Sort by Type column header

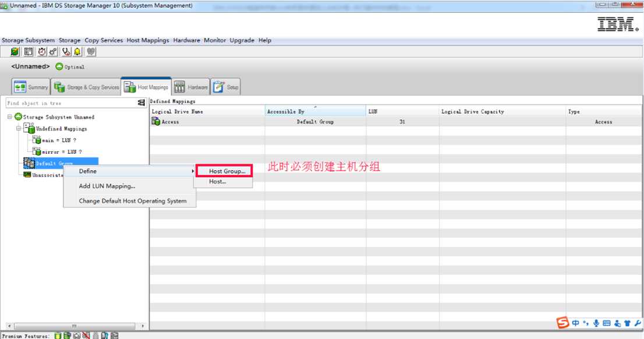(x=604, y=111)
